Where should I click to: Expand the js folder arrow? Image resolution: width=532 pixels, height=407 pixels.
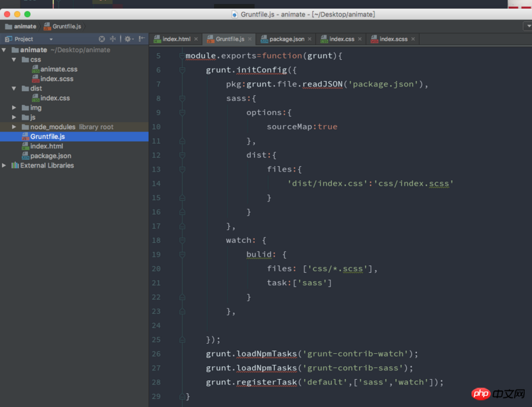pos(14,117)
